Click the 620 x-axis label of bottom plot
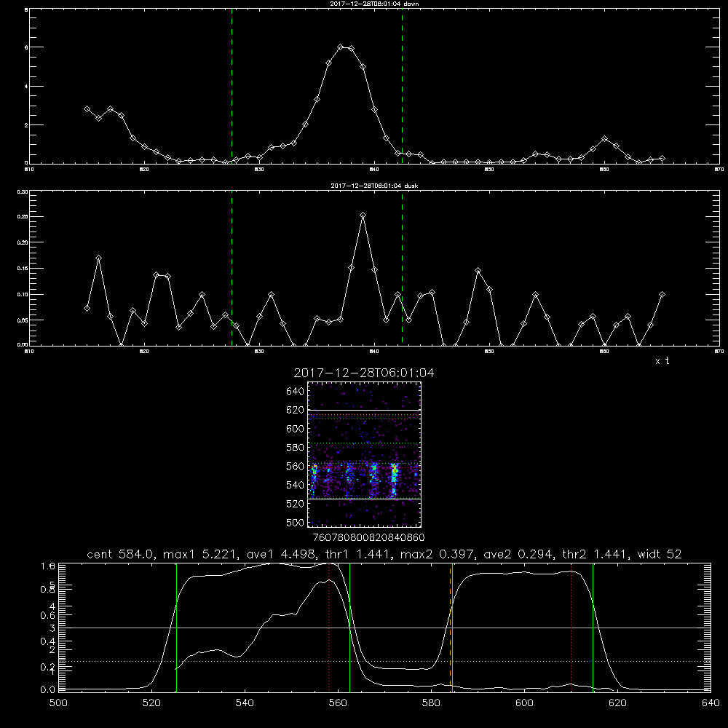The width and height of the screenshot is (728, 728). click(617, 703)
